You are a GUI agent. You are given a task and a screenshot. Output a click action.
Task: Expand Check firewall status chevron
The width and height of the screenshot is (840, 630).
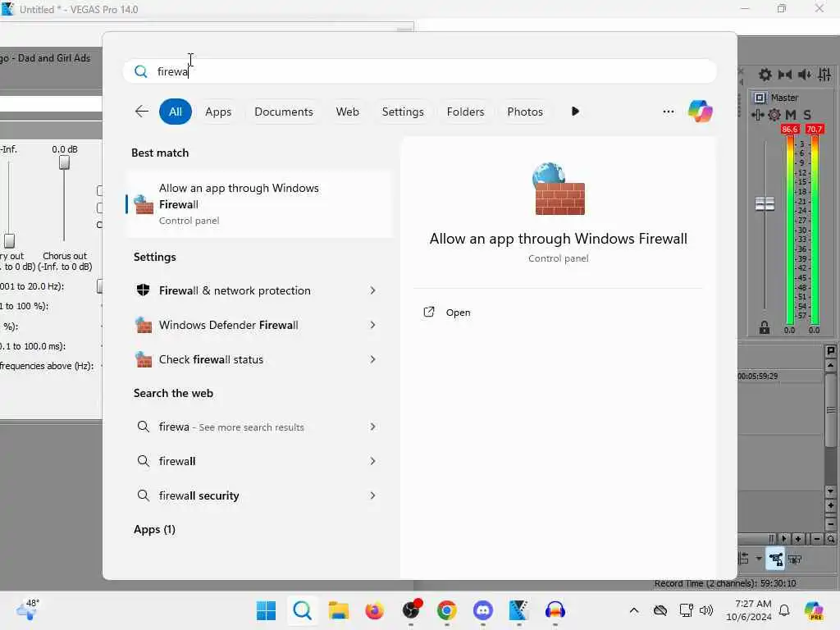(x=373, y=359)
